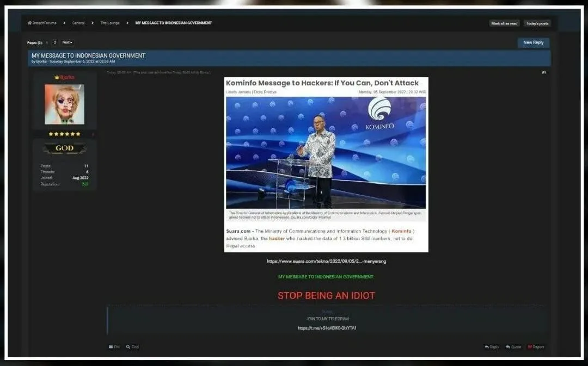Report this post
Screen dimensions: 588x366
point(536,347)
